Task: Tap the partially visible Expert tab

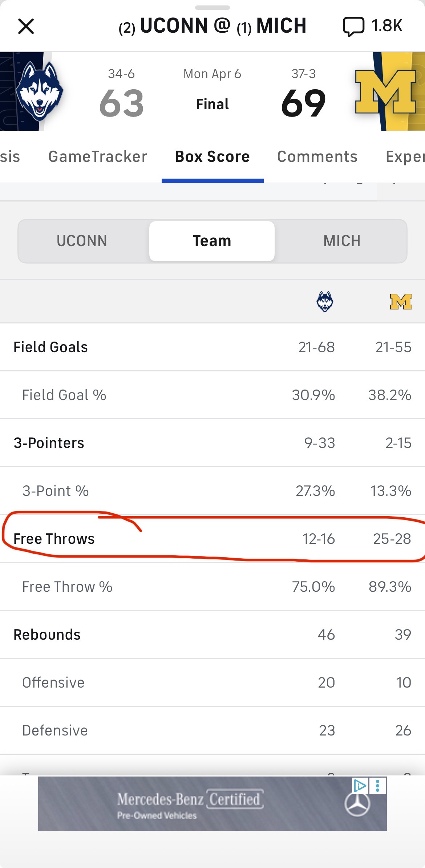Action: pos(405,157)
